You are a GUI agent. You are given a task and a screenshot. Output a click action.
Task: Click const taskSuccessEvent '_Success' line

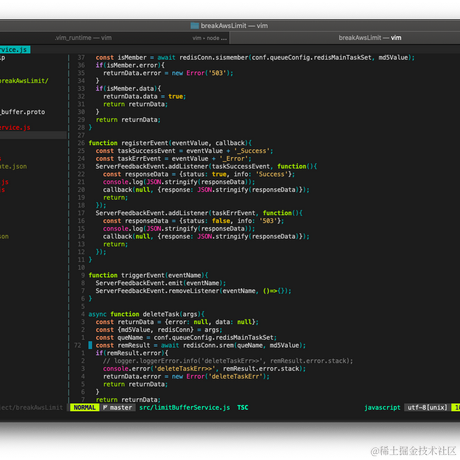point(184,151)
